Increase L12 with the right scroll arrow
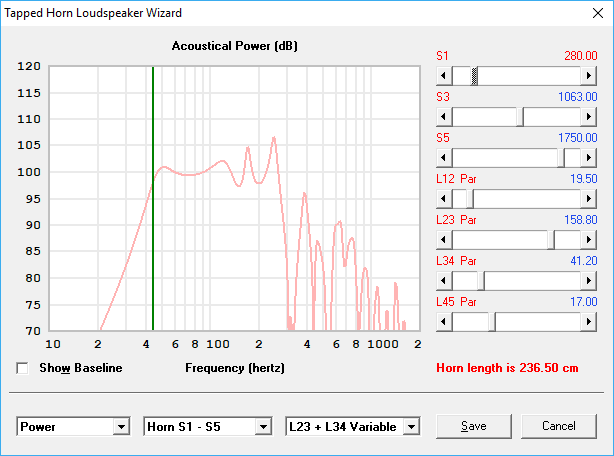Image resolution: width=614 pixels, height=456 pixels. (x=589, y=199)
